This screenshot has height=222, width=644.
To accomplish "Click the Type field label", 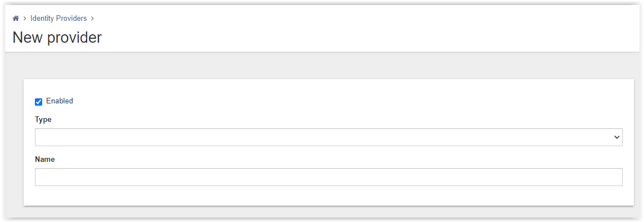I will tap(43, 120).
